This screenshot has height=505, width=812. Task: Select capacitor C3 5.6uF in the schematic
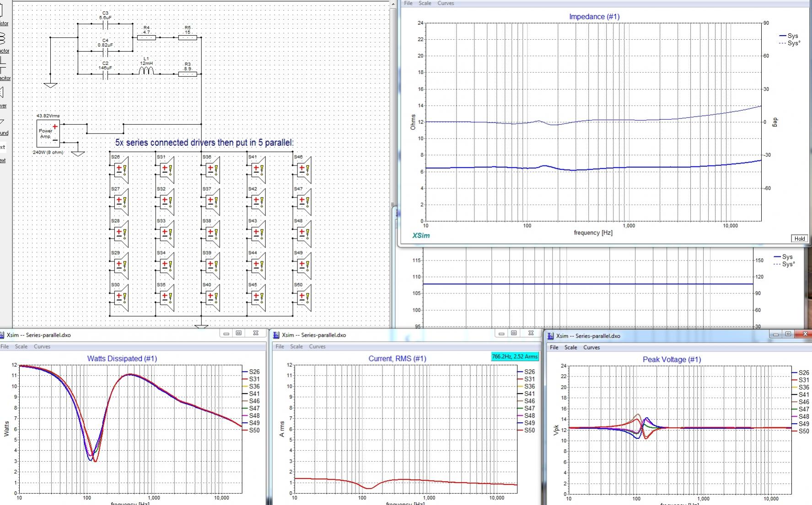(x=105, y=24)
